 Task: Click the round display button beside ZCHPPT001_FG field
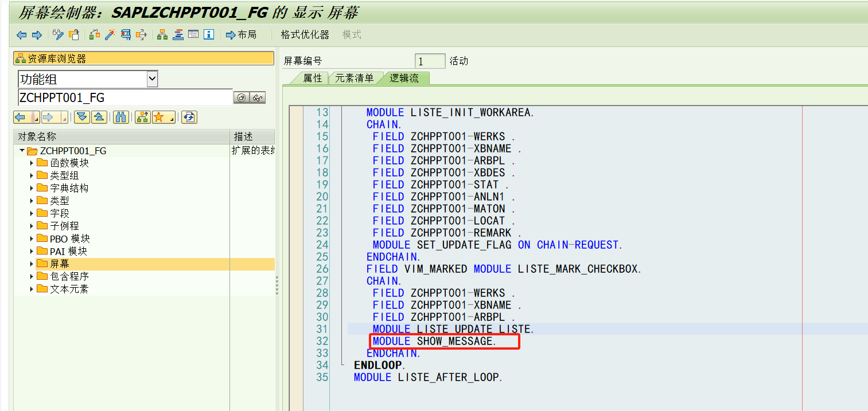point(242,98)
